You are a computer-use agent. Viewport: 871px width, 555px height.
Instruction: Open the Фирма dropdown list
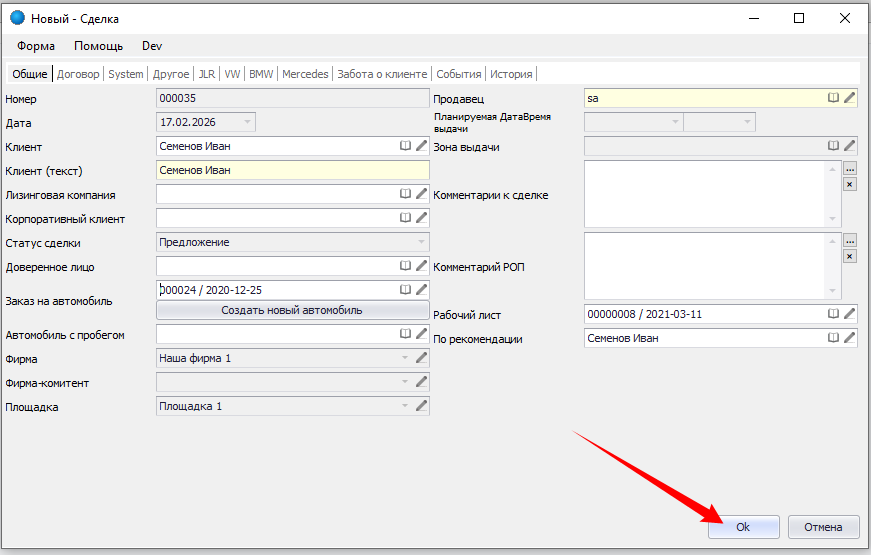[x=405, y=358]
